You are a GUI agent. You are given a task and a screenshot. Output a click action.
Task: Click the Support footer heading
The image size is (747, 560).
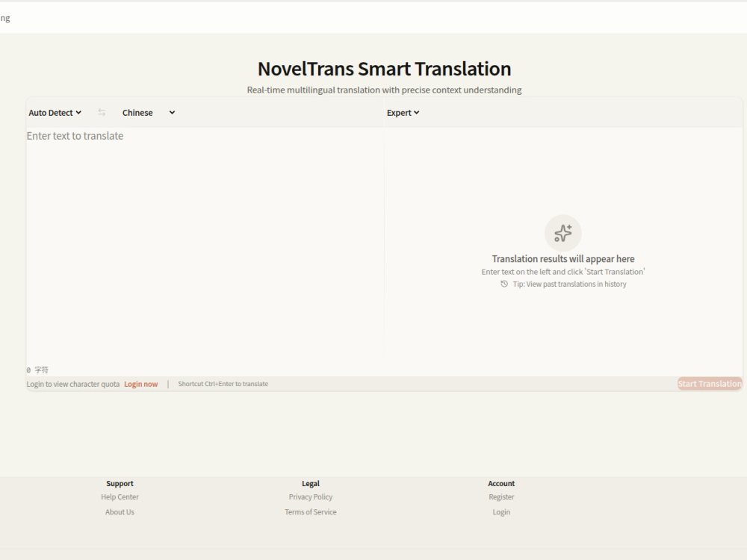point(120,483)
